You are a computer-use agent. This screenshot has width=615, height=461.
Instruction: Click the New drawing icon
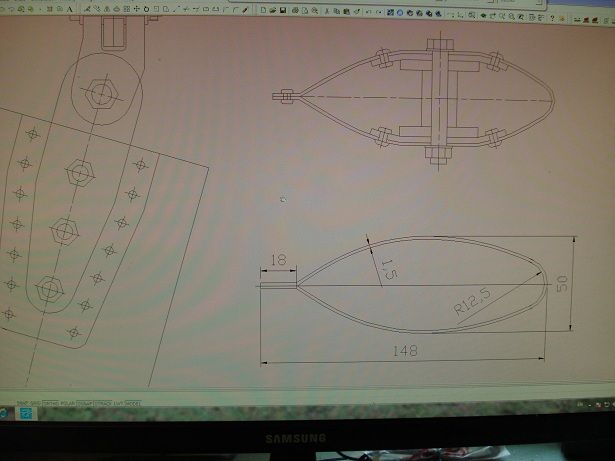pyautogui.click(x=262, y=10)
